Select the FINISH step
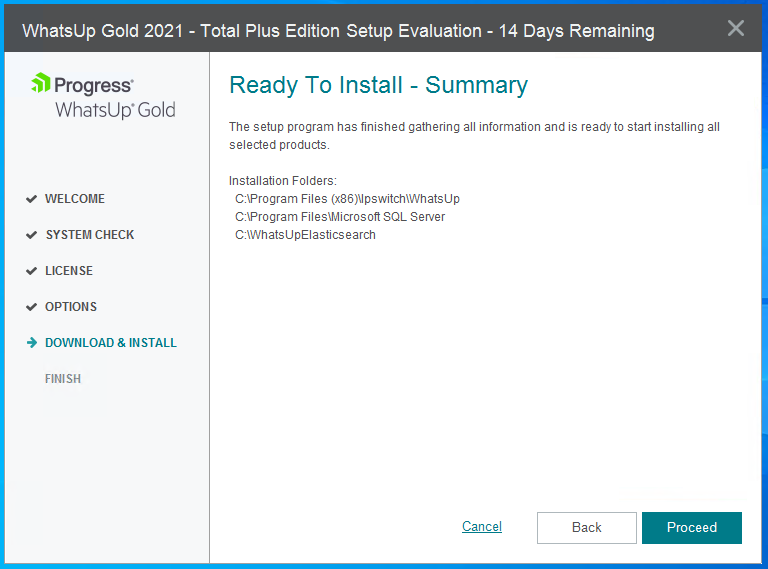768x569 pixels. (63, 379)
